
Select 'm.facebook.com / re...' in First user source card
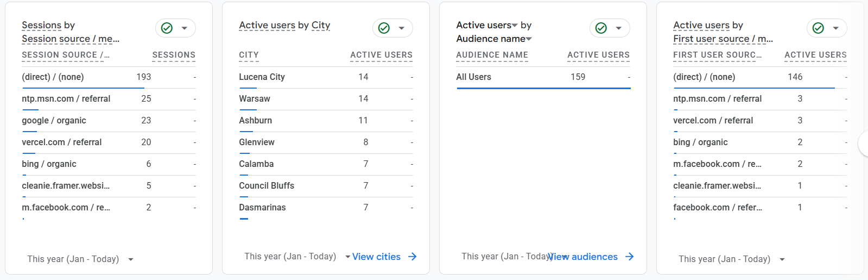click(760, 164)
